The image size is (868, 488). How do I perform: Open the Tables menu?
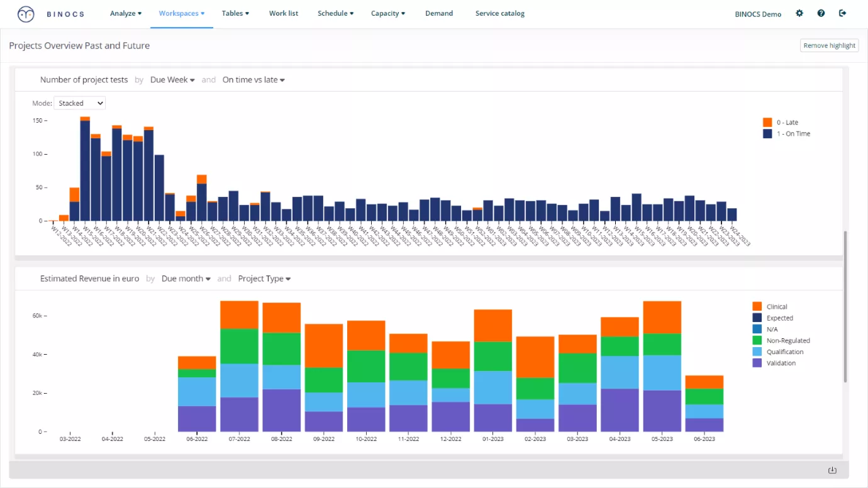pyautogui.click(x=235, y=13)
